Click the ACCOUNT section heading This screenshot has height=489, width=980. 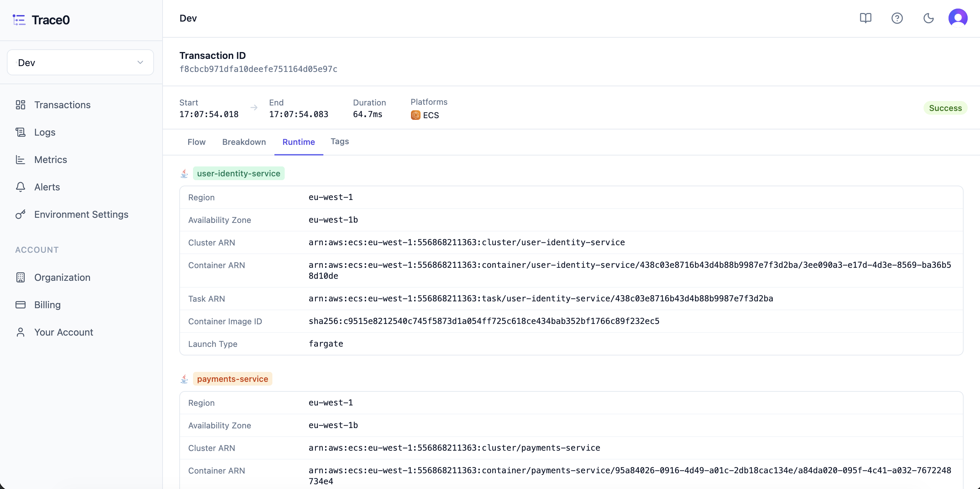tap(37, 250)
